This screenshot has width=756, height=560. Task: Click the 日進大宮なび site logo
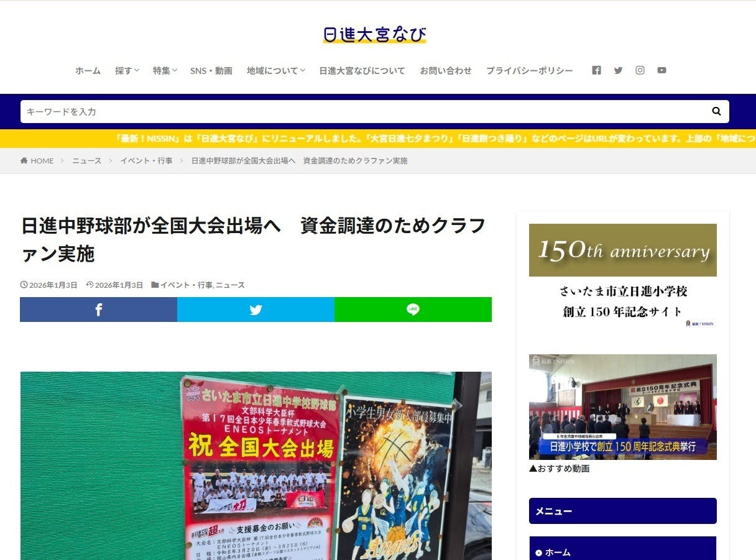374,34
